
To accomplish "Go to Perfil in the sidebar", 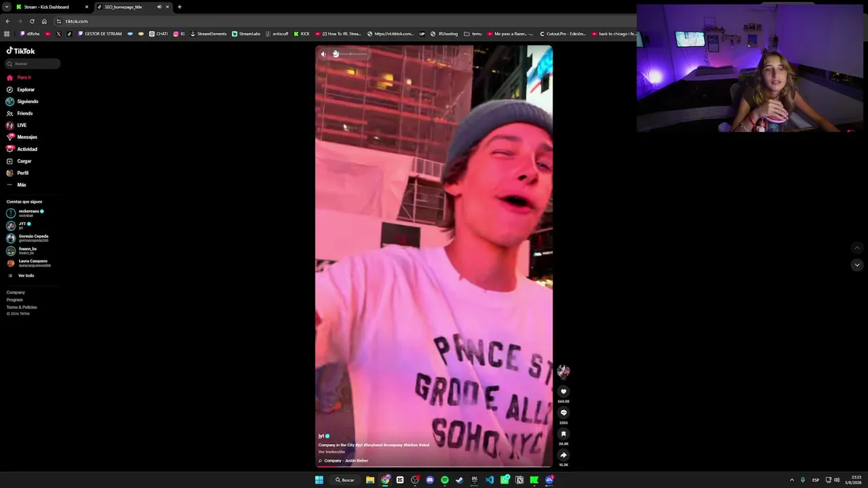I will 18,173.
